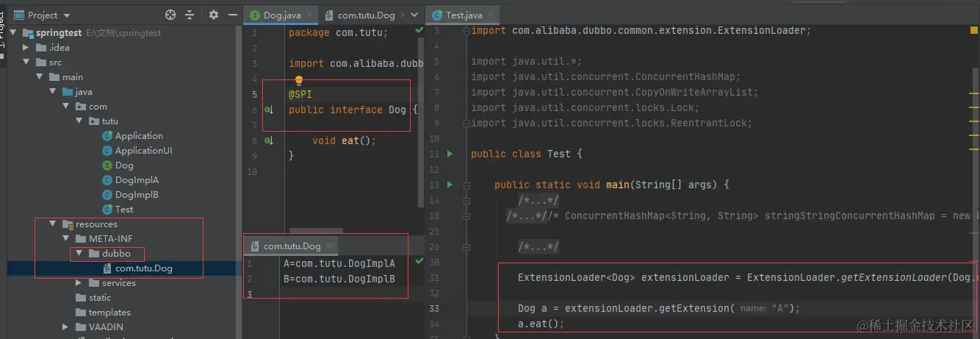Screen dimensions: 980x339
Task: Select DogImplA in project tree
Action: [137, 180]
